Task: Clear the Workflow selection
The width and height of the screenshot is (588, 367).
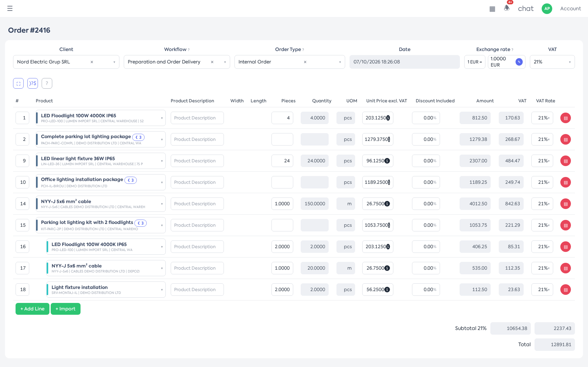Action: pyautogui.click(x=212, y=62)
